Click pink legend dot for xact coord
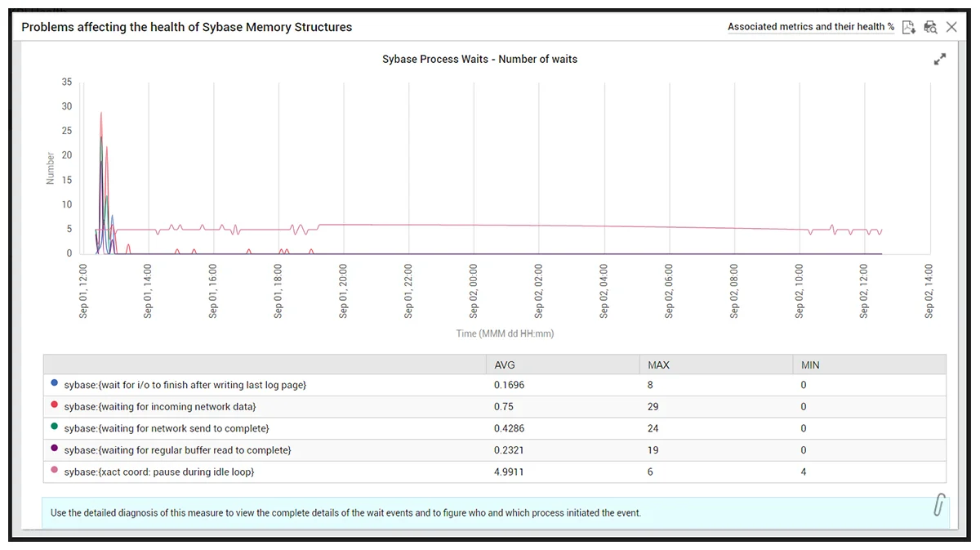Viewport: 980px width, 550px height. click(55, 470)
